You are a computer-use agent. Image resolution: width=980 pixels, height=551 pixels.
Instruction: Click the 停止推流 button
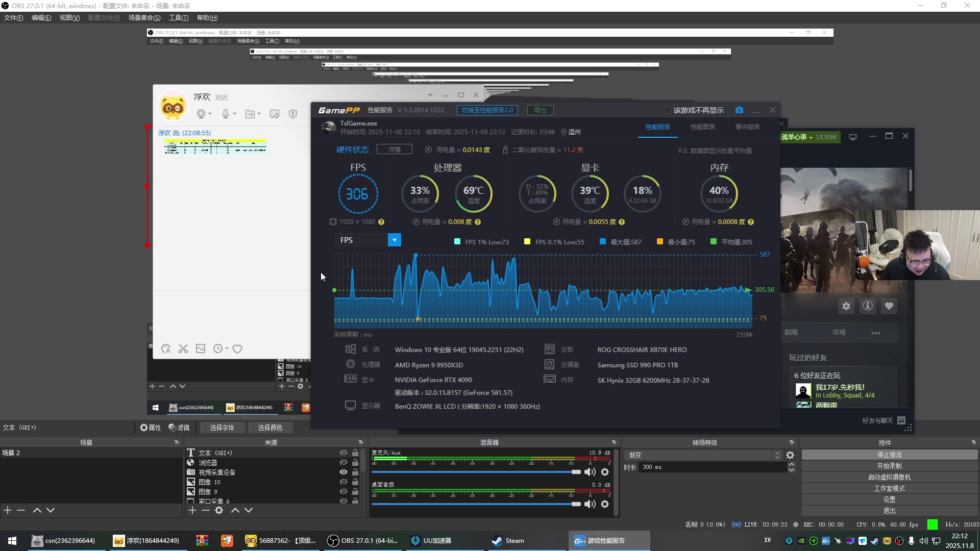click(x=889, y=455)
